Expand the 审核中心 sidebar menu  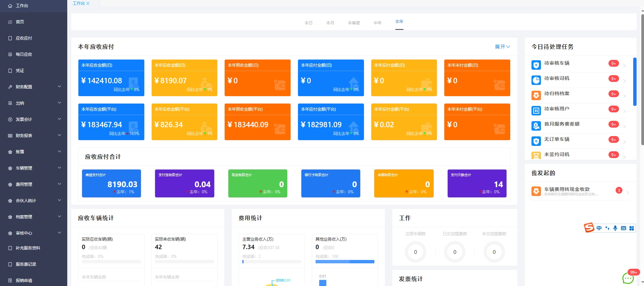(34, 233)
